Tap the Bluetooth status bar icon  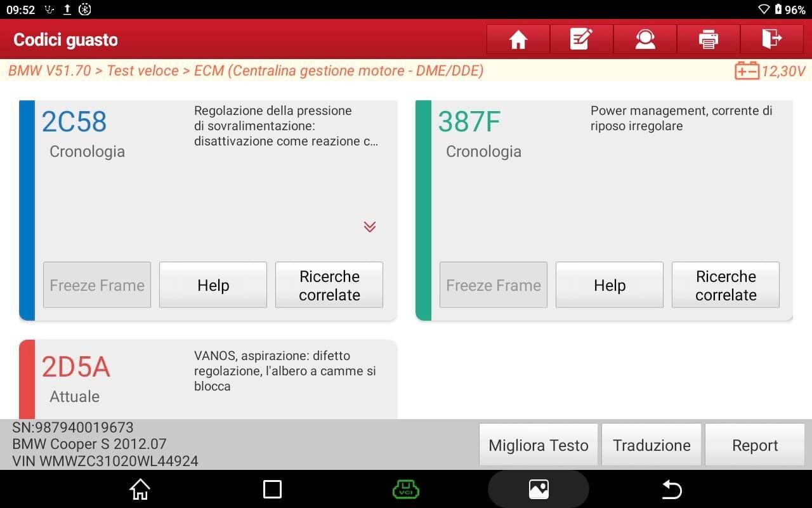coord(84,10)
